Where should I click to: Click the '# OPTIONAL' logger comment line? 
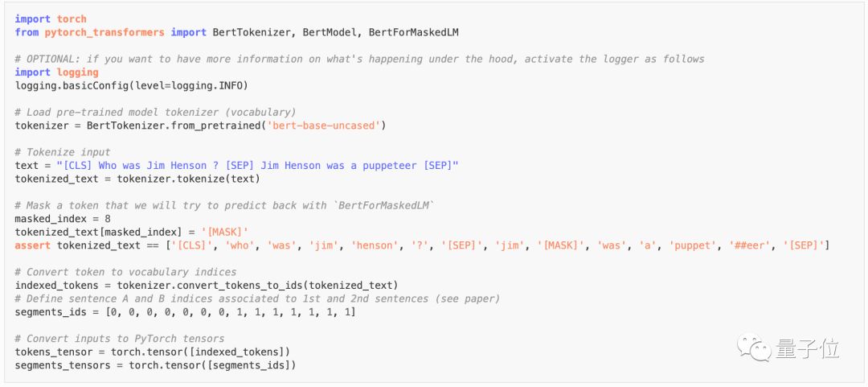coord(359,59)
